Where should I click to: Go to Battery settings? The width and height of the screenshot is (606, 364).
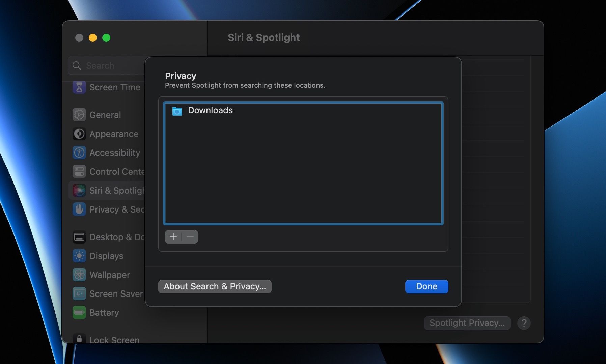coord(107,313)
